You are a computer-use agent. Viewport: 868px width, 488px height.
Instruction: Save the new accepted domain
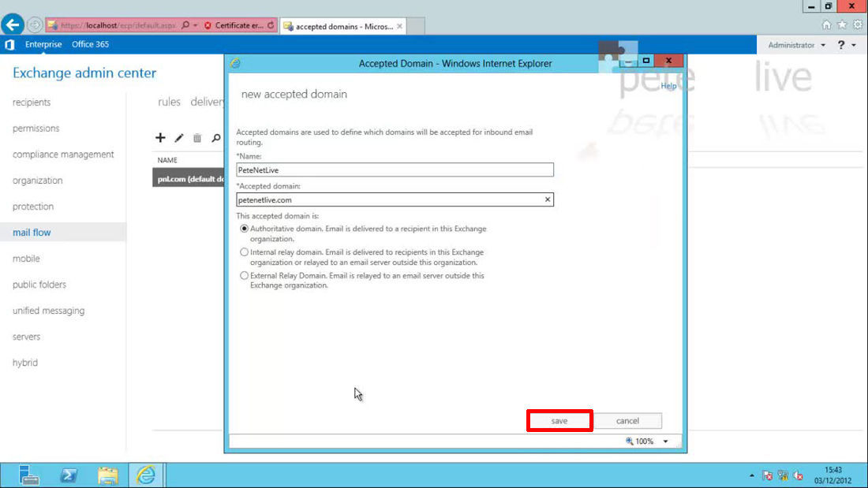[x=559, y=421]
